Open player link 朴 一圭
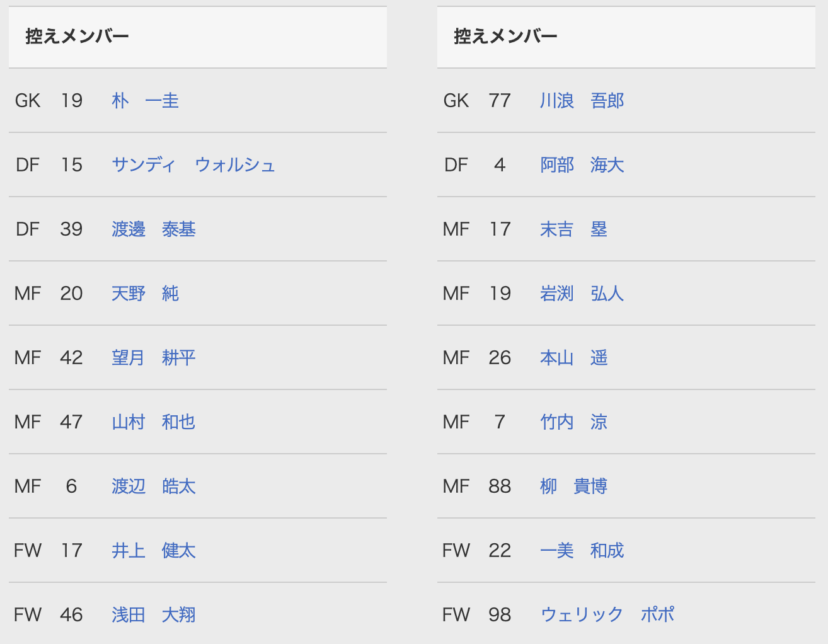This screenshot has width=828, height=644. tap(145, 101)
